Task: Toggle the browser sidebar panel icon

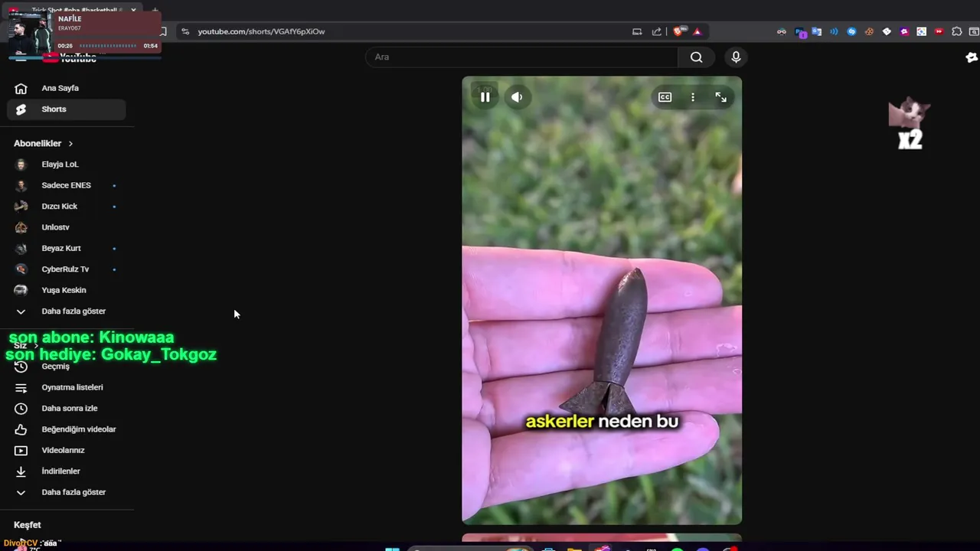Action: tap(975, 31)
